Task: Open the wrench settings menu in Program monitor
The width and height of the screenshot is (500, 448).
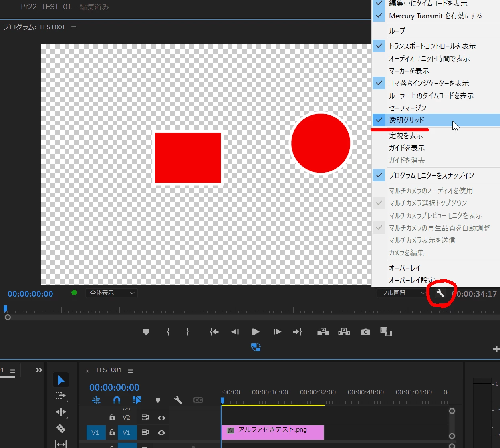Action: pos(440,293)
